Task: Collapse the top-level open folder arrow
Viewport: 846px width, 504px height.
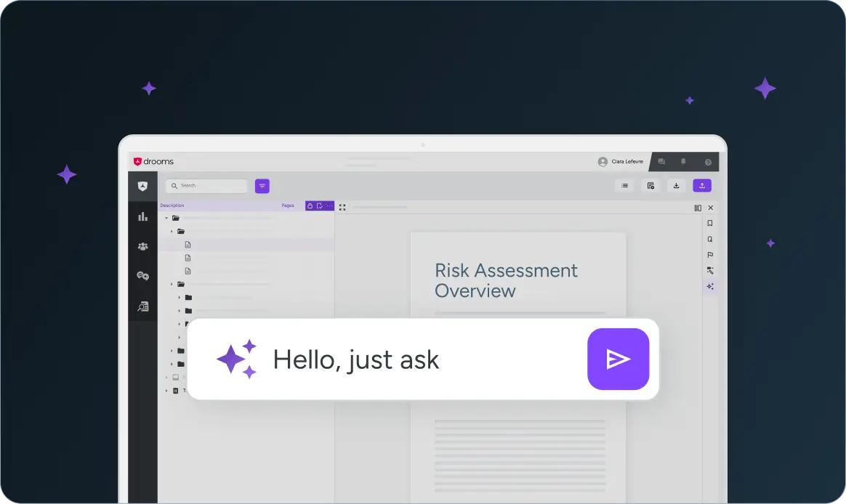Action: pyautogui.click(x=166, y=219)
